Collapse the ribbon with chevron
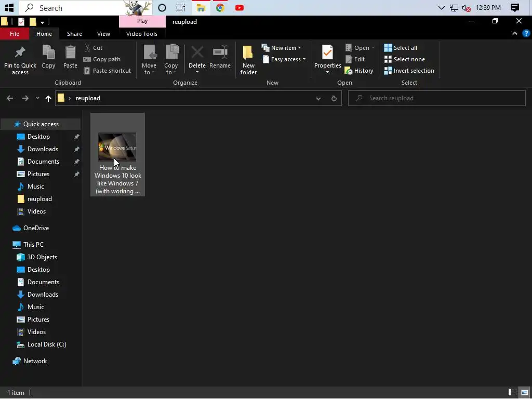The width and height of the screenshot is (532, 399). [515, 33]
